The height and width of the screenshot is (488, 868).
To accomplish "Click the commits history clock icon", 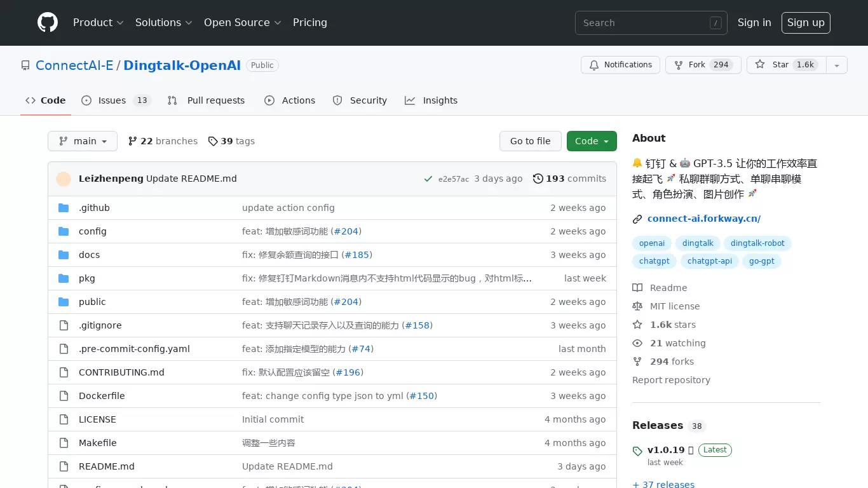I will point(538,179).
